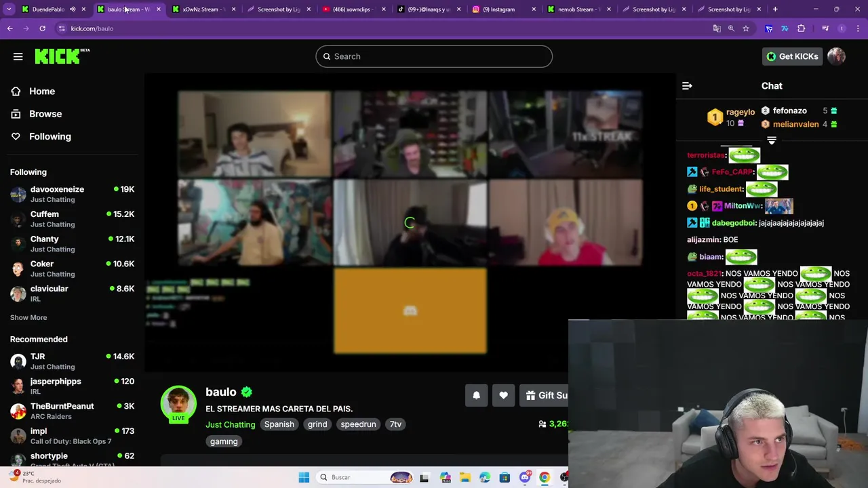Click the Just Chatting category link

pyautogui.click(x=231, y=424)
